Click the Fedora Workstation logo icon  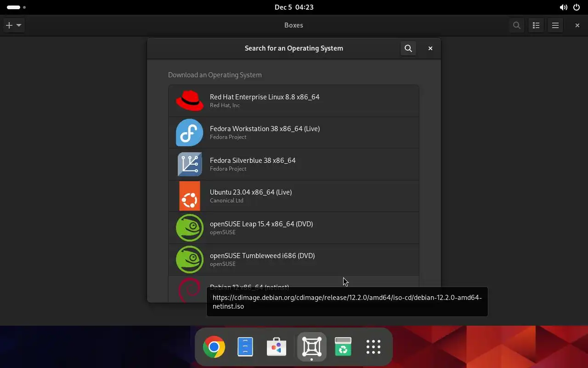point(190,132)
